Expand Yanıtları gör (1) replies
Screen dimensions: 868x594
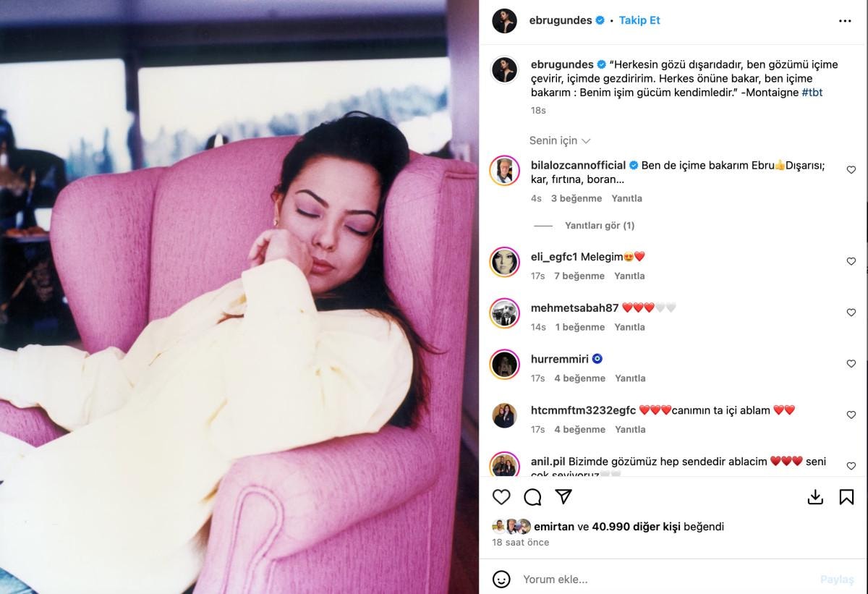click(600, 226)
